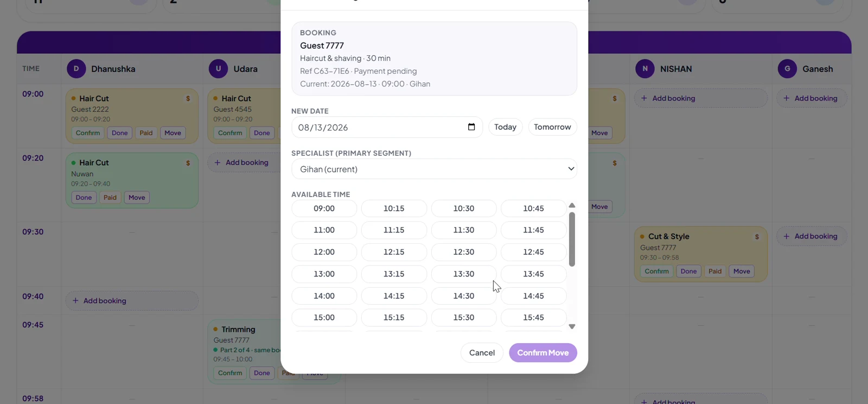Select the 13:00 time slot
This screenshot has width=868, height=404.
(x=324, y=274)
